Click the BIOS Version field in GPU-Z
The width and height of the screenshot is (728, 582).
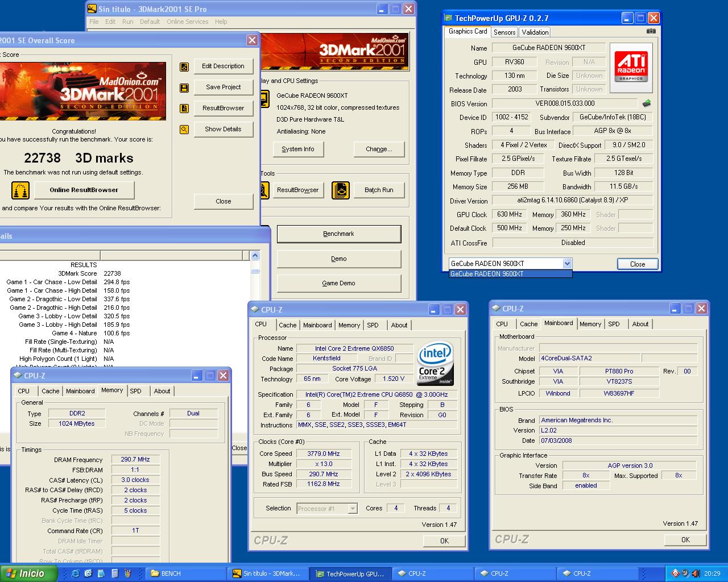tap(564, 103)
